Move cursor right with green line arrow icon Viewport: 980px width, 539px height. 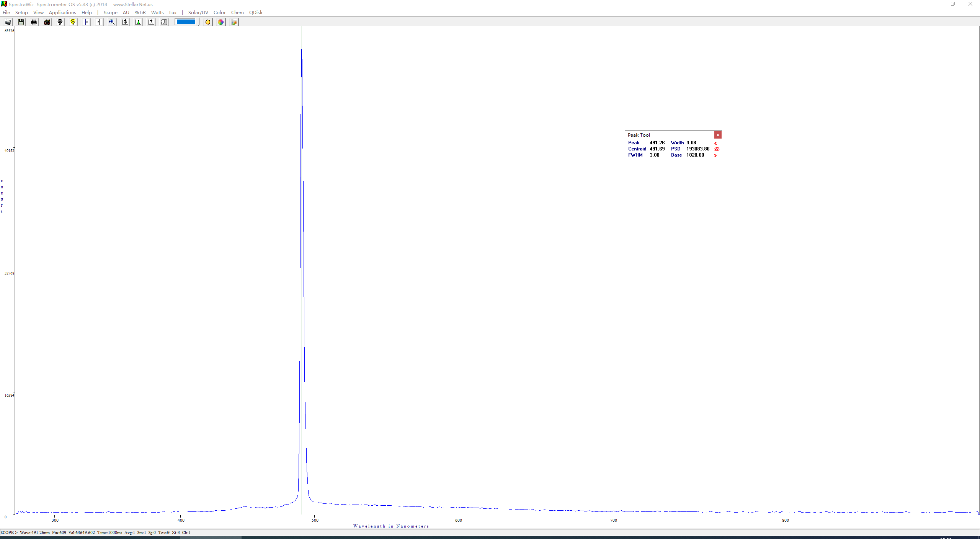tap(99, 22)
